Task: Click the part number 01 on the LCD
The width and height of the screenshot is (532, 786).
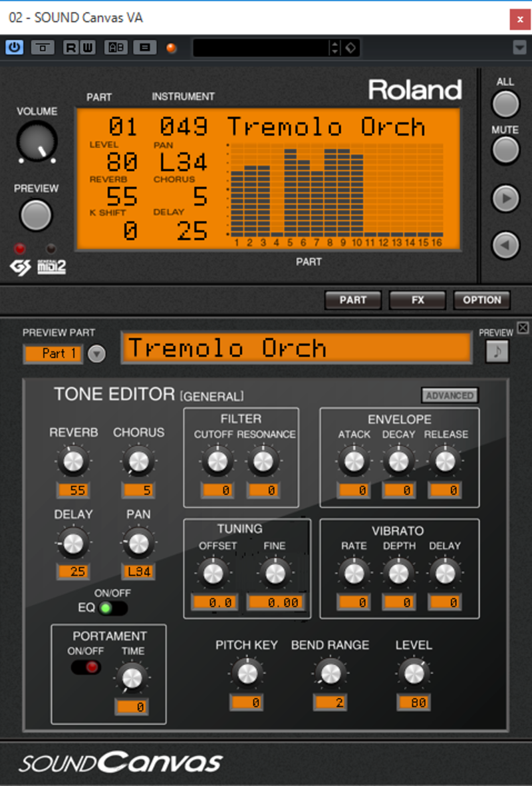Action: (123, 127)
